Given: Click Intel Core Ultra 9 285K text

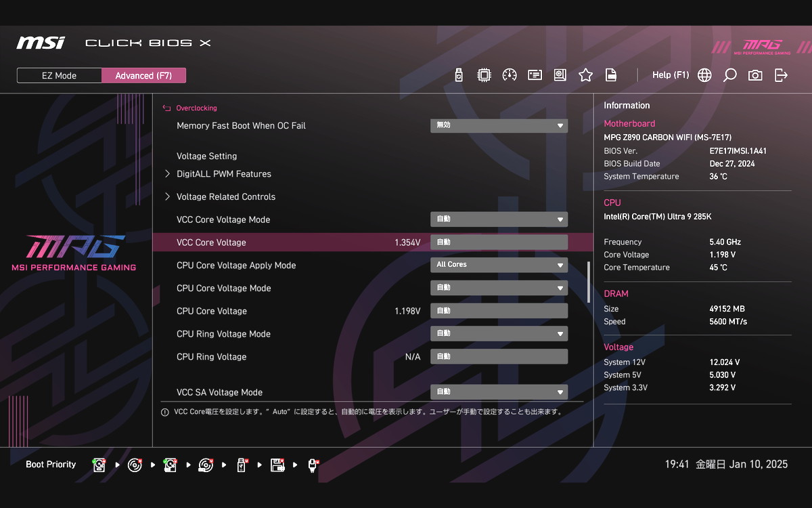Looking at the screenshot, I should [658, 217].
